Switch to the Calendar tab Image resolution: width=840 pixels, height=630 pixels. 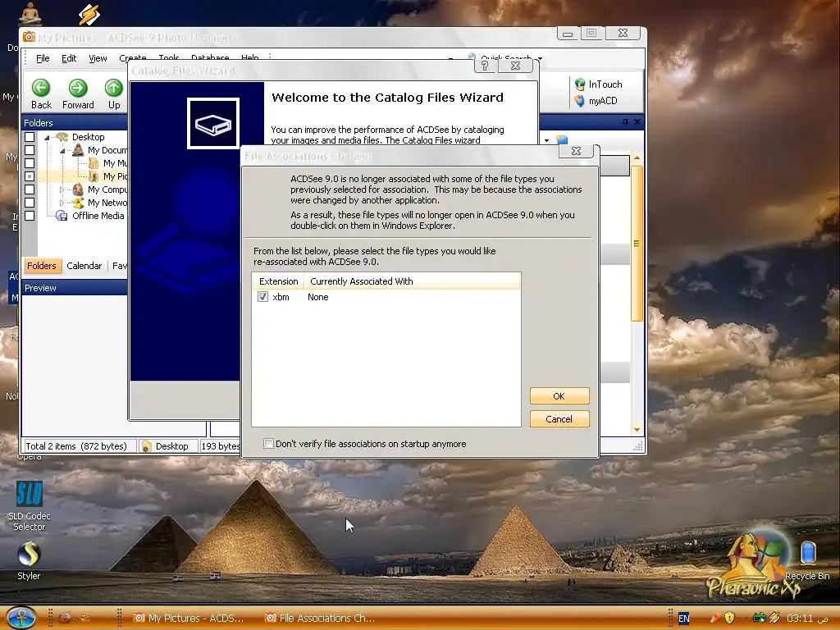click(x=84, y=266)
